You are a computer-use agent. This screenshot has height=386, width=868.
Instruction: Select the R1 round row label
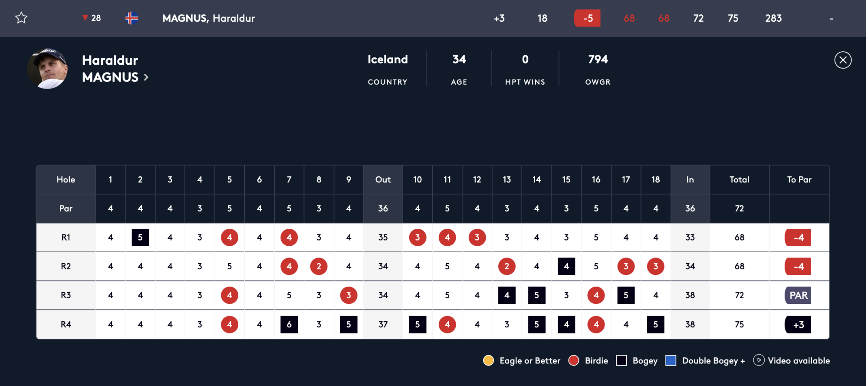click(x=66, y=238)
